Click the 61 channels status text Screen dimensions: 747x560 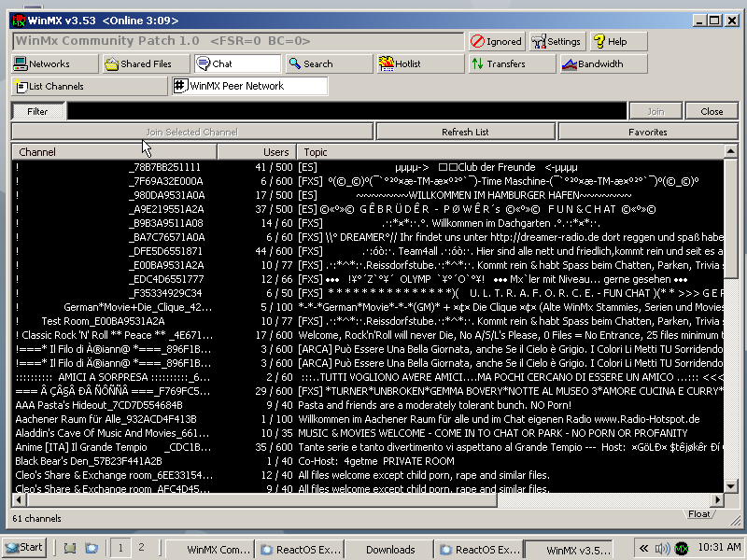36,519
